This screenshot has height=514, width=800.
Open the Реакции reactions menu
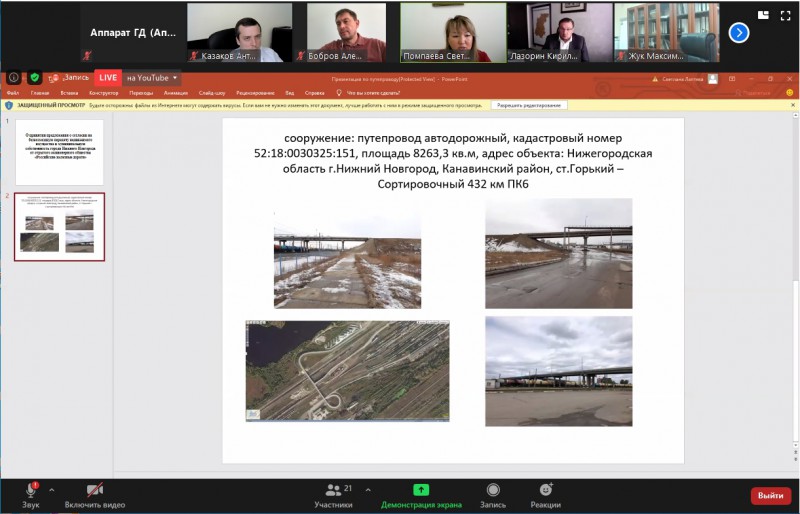coord(546,490)
